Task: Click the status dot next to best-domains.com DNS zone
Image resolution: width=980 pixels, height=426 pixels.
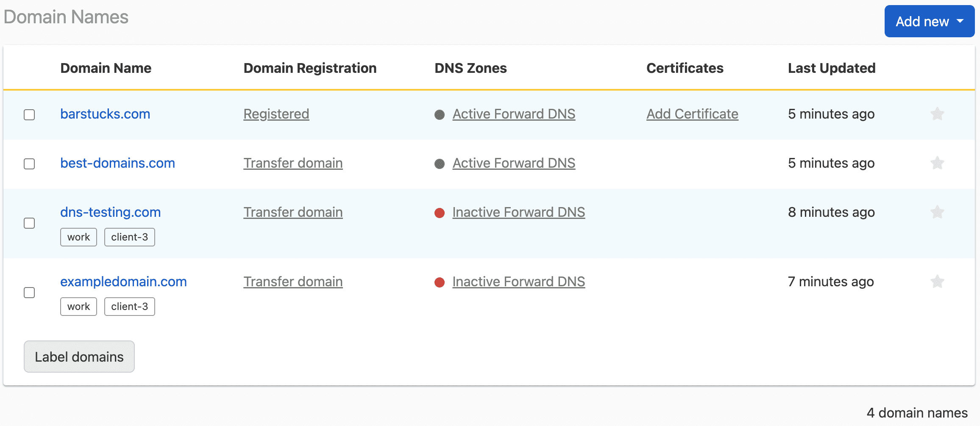Action: pyautogui.click(x=440, y=163)
